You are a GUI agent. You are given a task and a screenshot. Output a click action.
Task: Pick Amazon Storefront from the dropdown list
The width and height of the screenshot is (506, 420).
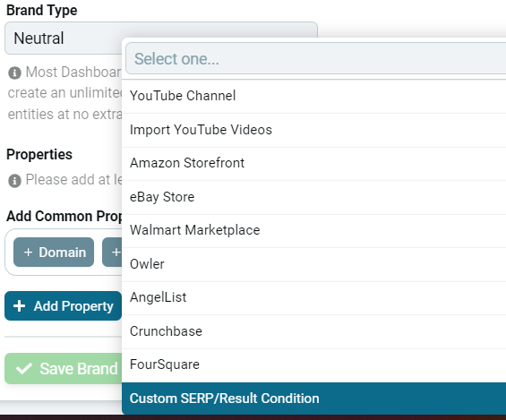point(313,163)
